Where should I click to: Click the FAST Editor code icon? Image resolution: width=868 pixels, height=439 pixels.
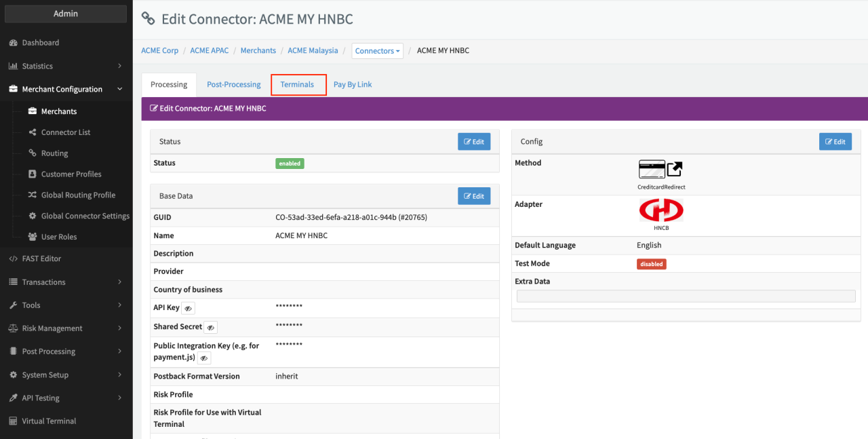13,259
